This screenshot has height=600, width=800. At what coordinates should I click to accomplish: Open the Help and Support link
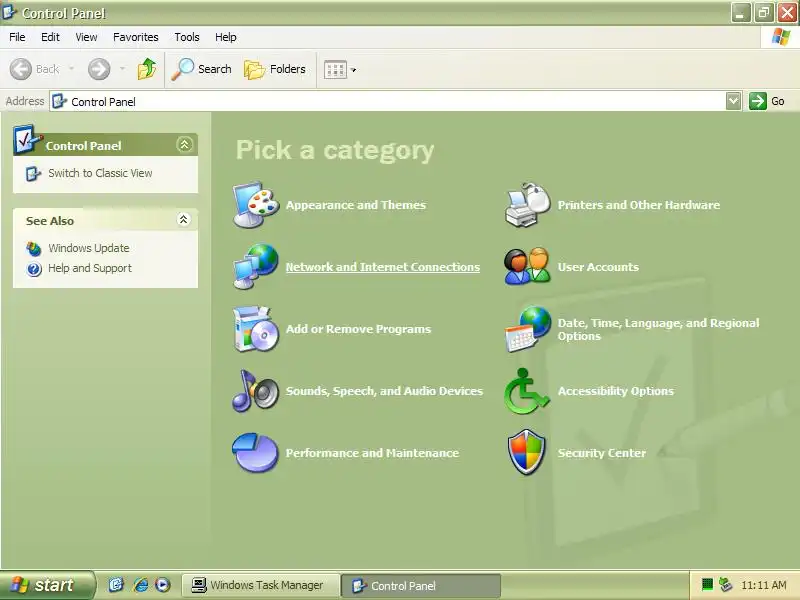point(90,268)
